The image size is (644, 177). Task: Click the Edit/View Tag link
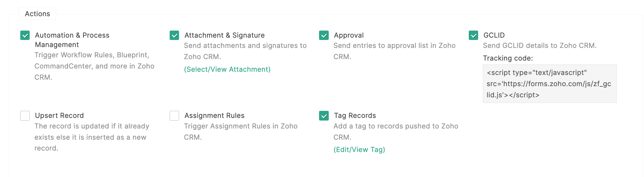[x=359, y=150]
